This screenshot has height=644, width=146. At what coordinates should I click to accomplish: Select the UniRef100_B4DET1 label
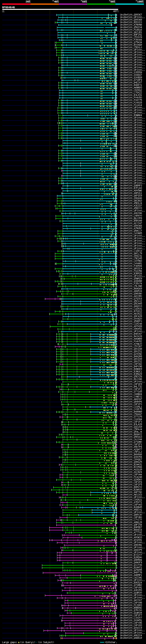coord(131,85)
